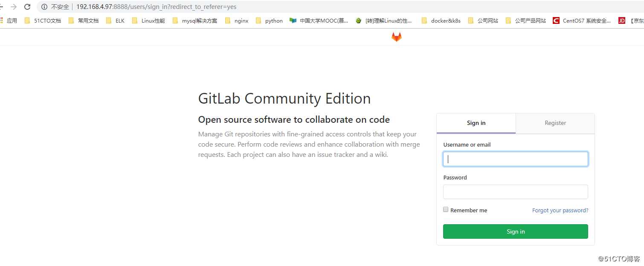The width and height of the screenshot is (644, 266).
Task: Open the python bookmark folder
Action: tap(269, 20)
